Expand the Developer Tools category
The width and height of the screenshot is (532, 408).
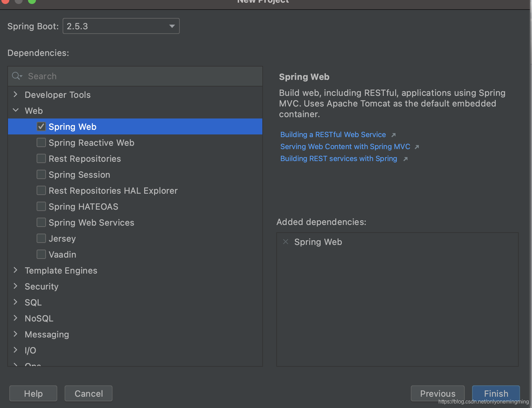pyautogui.click(x=15, y=95)
